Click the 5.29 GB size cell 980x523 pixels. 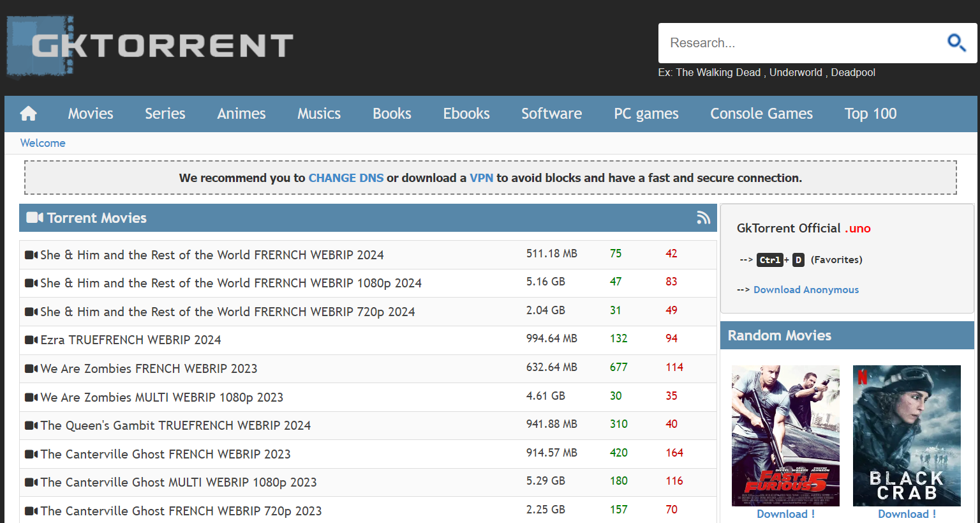(546, 481)
